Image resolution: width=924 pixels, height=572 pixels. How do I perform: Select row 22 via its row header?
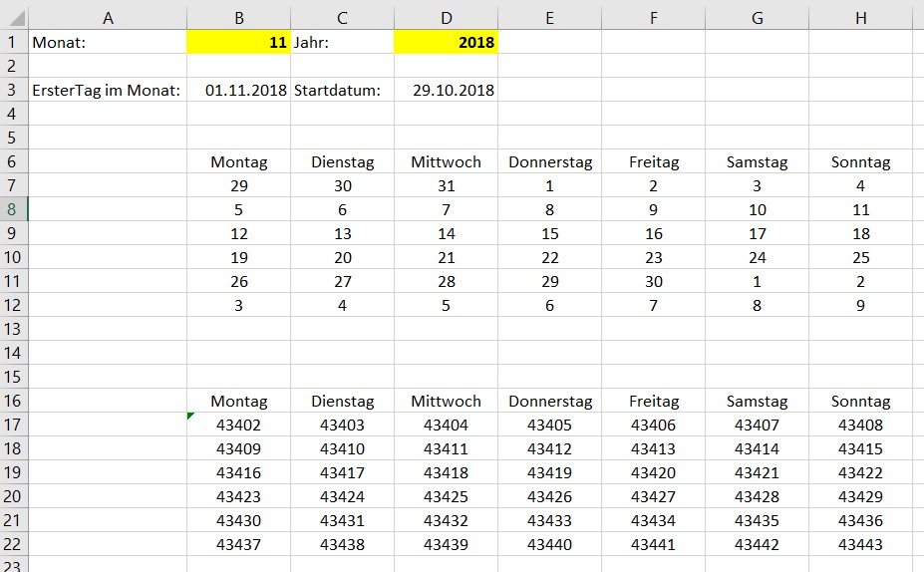click(13, 544)
